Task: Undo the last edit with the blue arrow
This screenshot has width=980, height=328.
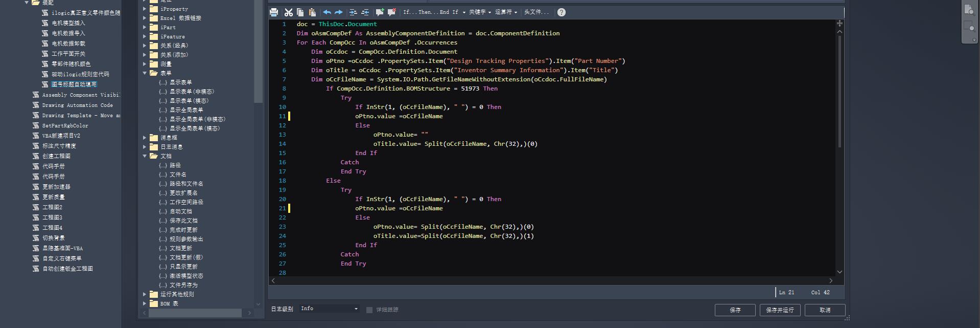Action: 327,12
